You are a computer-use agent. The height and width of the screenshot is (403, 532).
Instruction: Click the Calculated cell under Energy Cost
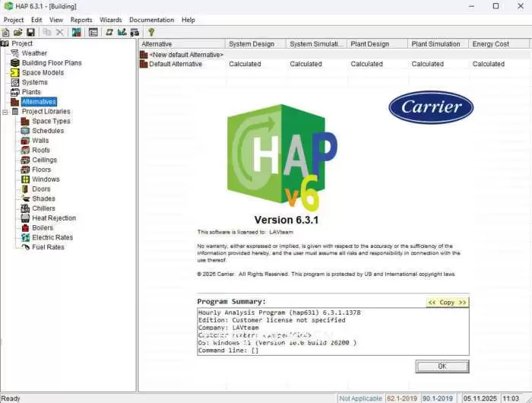(x=488, y=64)
